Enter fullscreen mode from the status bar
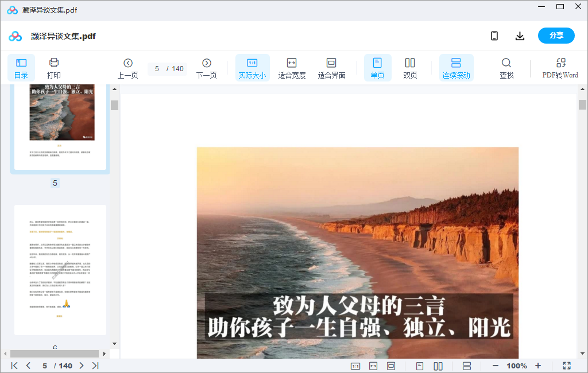The width and height of the screenshot is (588, 373). 566,366
